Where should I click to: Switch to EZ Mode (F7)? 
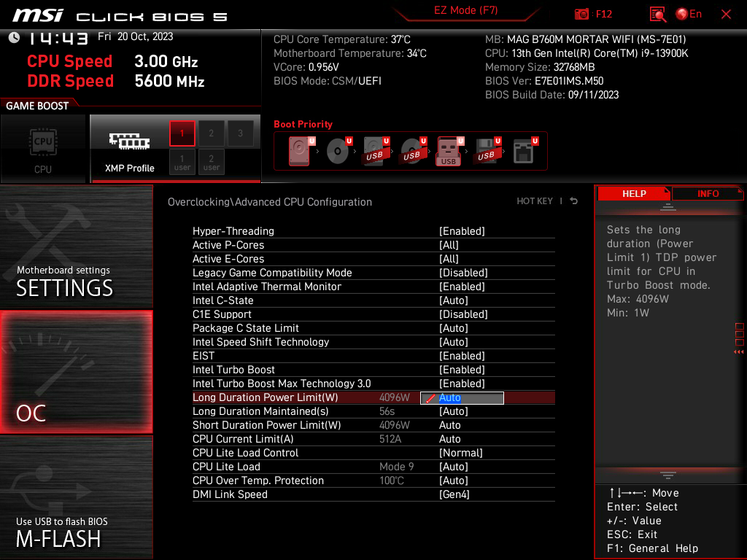466,10
